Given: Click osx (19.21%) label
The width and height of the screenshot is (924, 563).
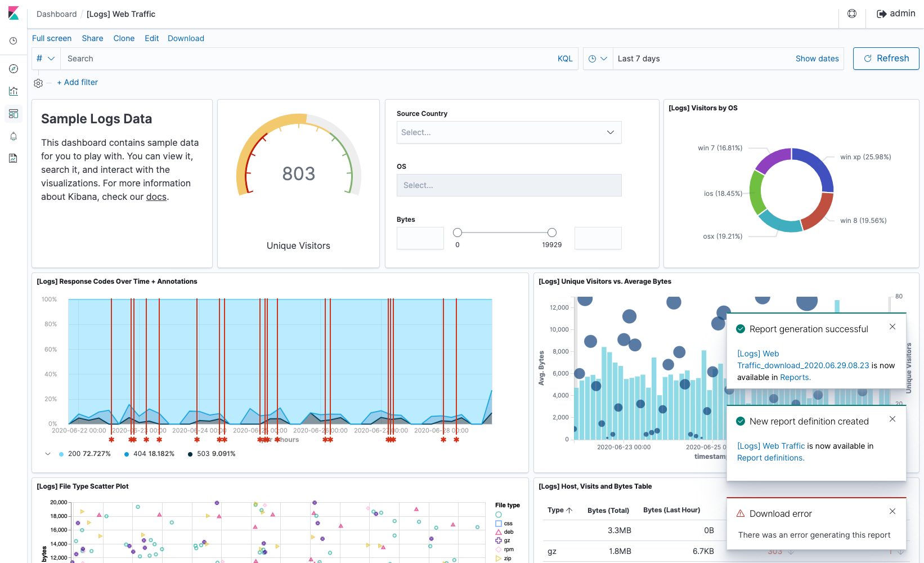Looking at the screenshot, I should coord(723,236).
